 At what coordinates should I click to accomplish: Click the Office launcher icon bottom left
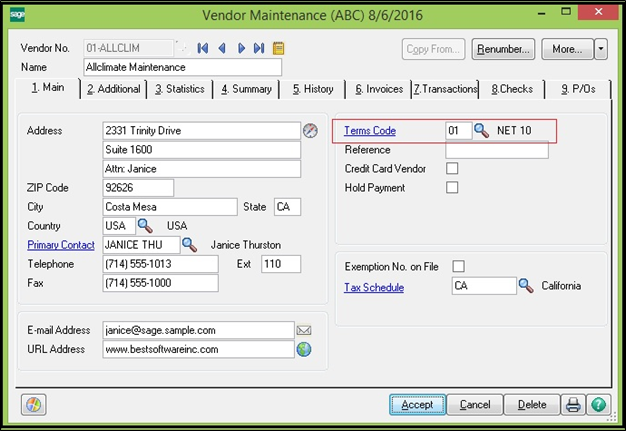pos(34,405)
